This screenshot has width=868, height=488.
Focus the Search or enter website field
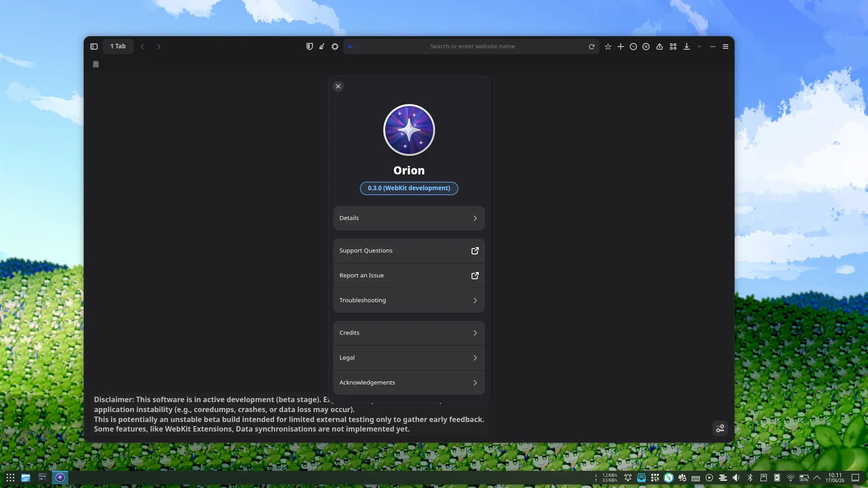coord(472,47)
